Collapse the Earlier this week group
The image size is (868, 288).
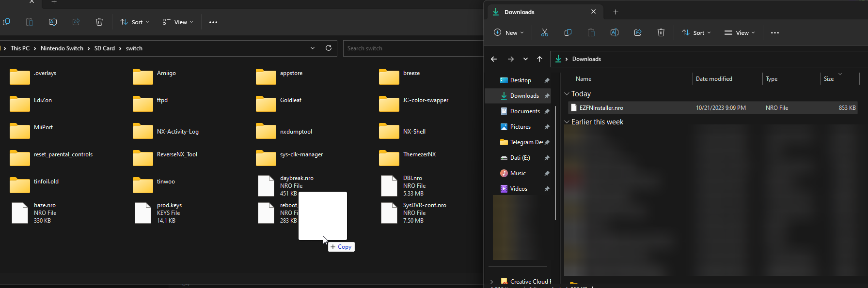[x=567, y=122]
